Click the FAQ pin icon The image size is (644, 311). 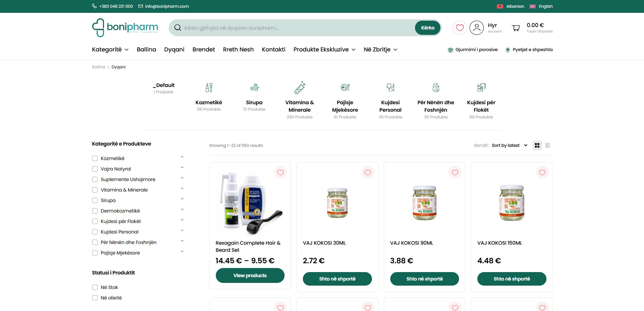click(x=507, y=50)
